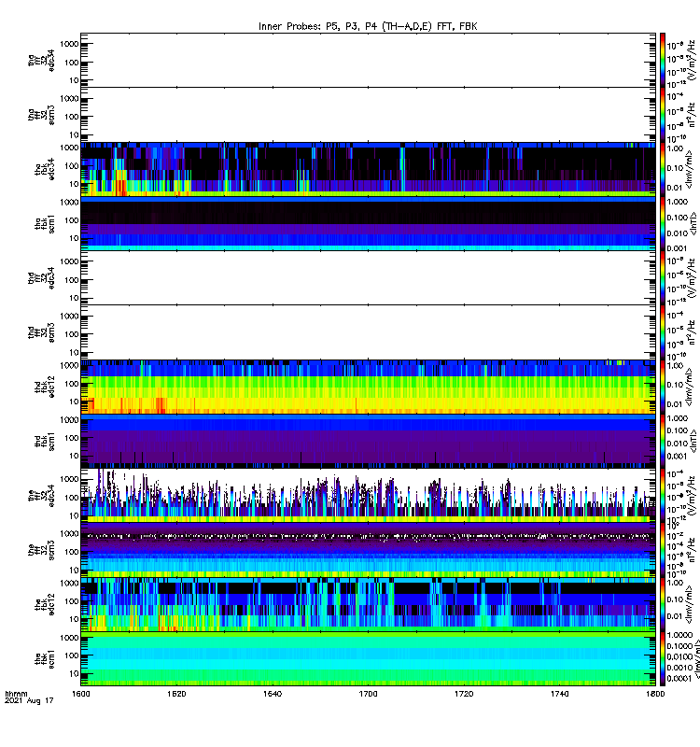
Task: Select the 'thd fbk scm1' panel label
Action: [44, 441]
